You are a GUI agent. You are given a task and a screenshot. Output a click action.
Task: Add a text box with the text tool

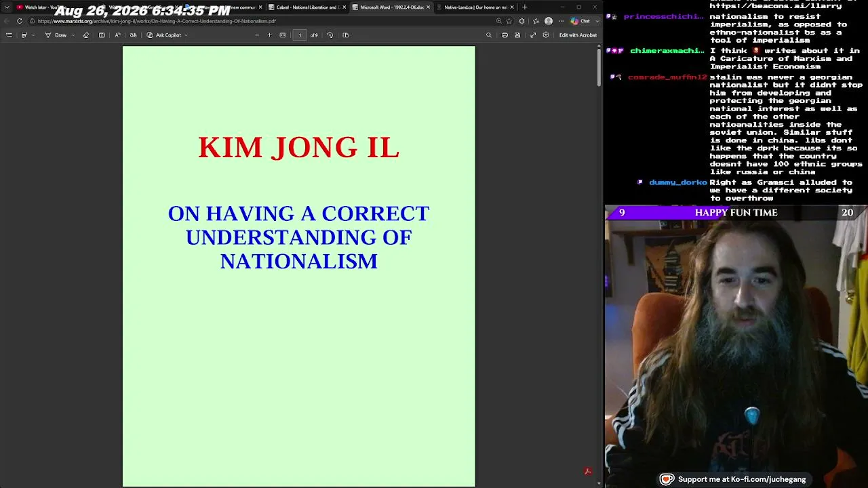102,35
